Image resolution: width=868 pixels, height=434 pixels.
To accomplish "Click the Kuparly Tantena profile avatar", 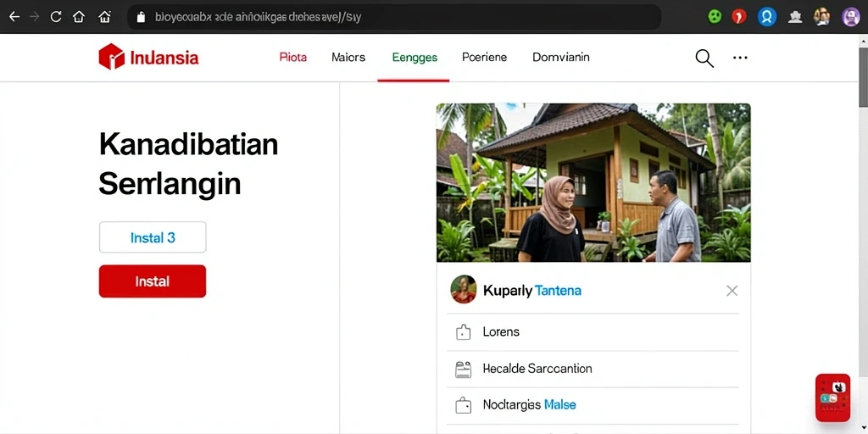I will coord(464,290).
